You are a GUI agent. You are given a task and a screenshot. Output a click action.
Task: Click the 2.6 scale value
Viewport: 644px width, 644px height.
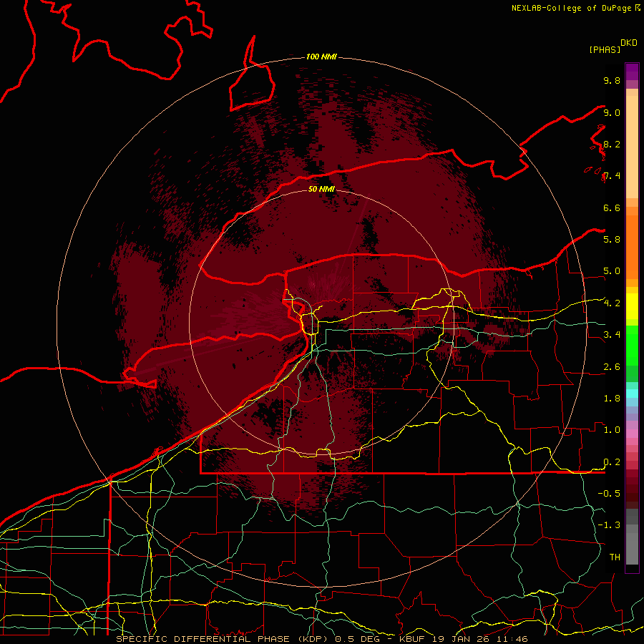(x=612, y=366)
